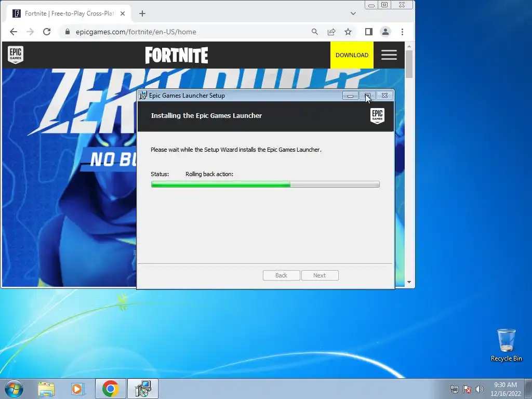Open the Chrome profile avatar

[x=385, y=32]
